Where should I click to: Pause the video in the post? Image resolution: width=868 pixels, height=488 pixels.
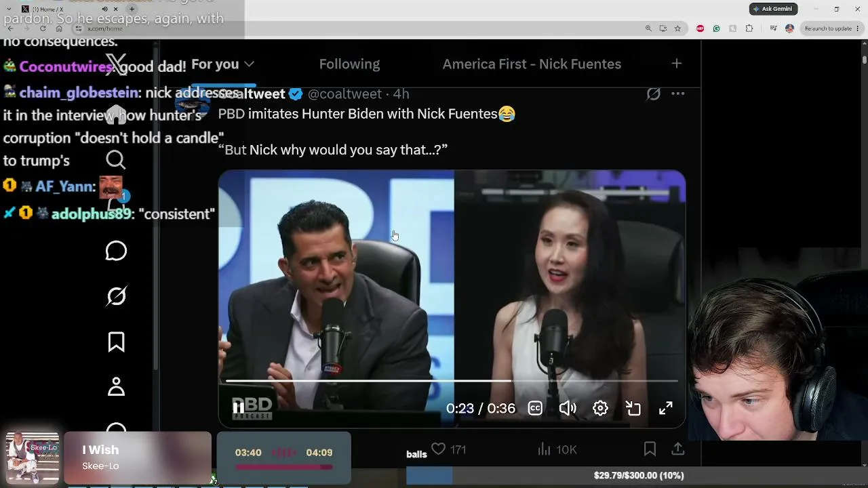tap(239, 408)
